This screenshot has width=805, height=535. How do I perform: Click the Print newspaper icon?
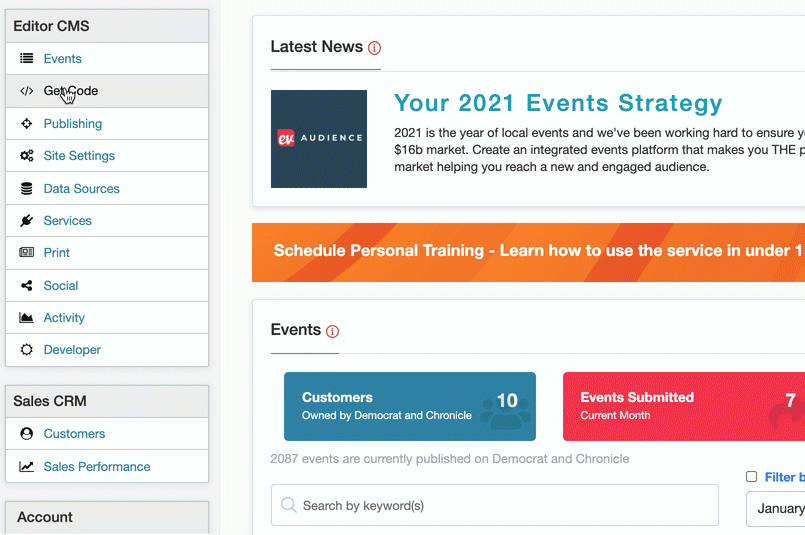pos(27,253)
